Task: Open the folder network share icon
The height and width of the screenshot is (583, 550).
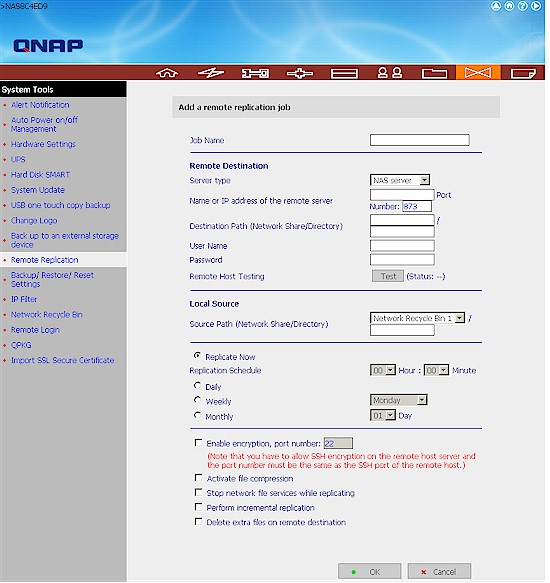Action: (434, 73)
